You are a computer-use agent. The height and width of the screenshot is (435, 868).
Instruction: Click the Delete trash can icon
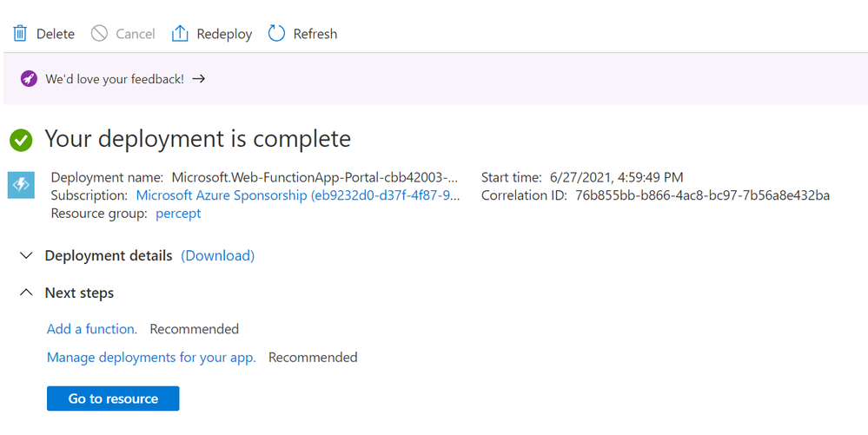20,33
